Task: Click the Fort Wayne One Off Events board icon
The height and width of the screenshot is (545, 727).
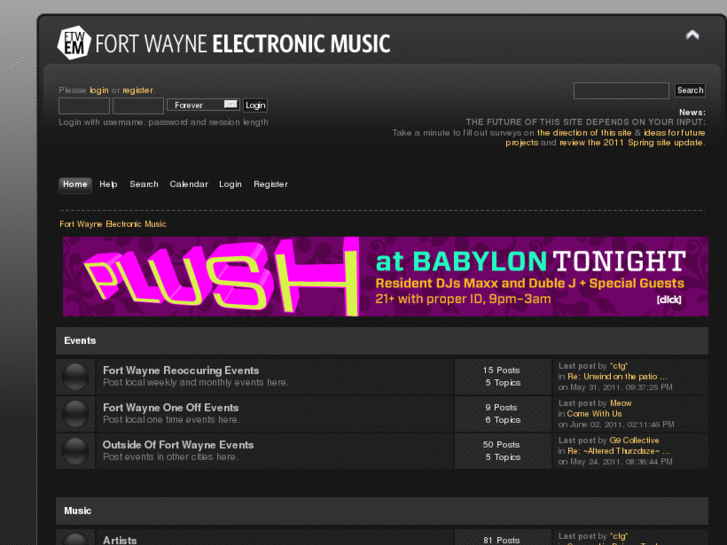Action: click(75, 414)
